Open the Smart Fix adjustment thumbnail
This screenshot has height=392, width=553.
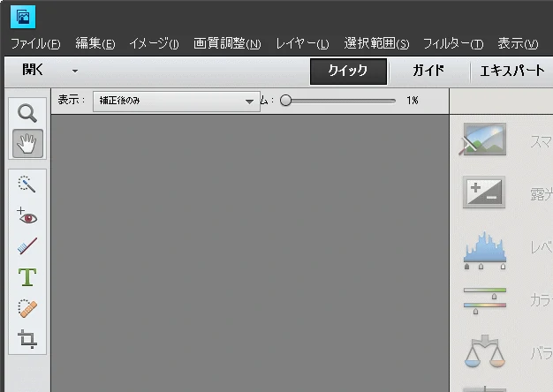click(x=484, y=139)
